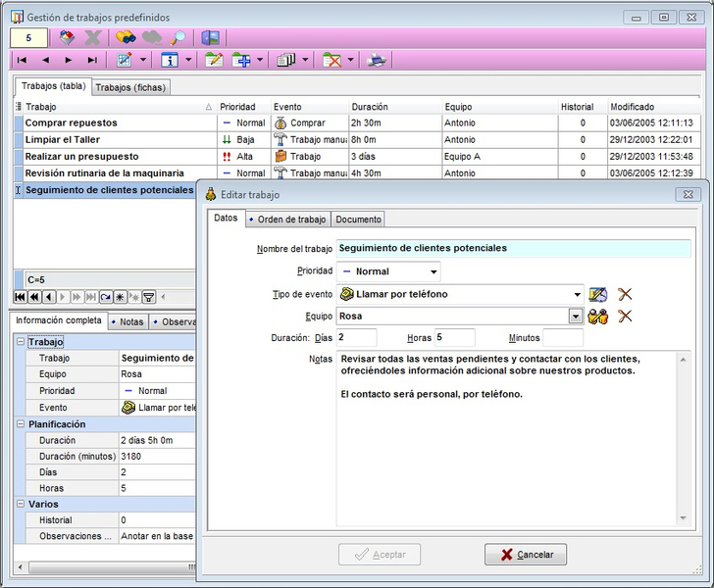Click the Duración column header
The width and height of the screenshot is (714, 588).
395,107
